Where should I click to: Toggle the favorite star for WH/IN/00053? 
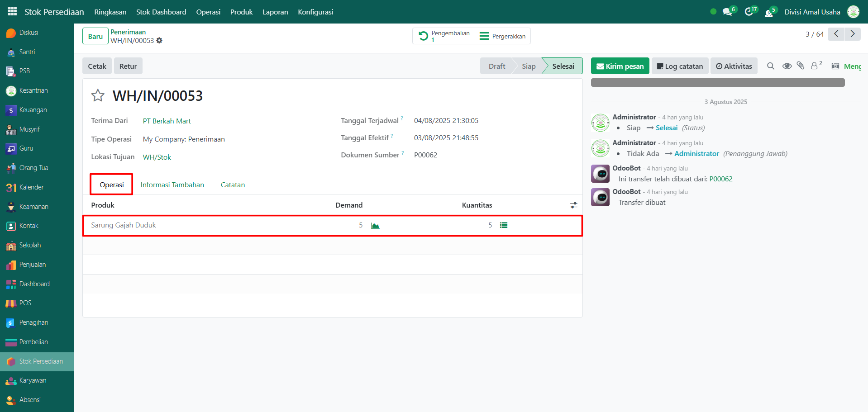[98, 96]
